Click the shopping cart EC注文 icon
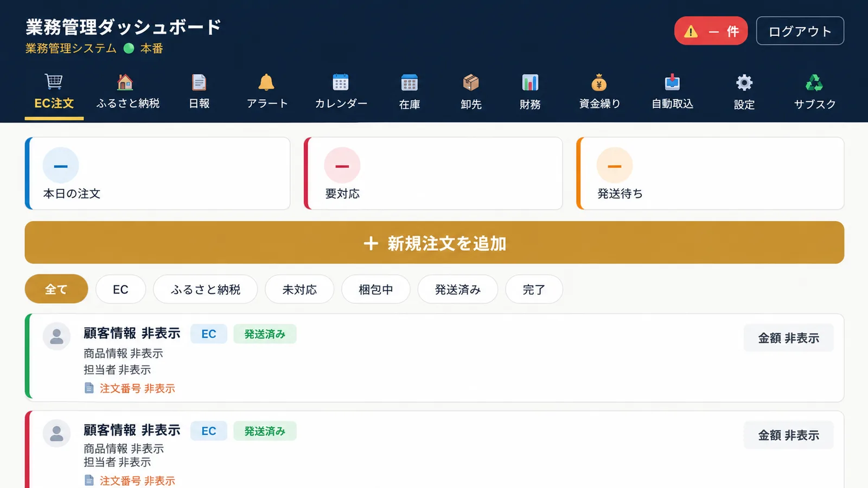Screen dimensions: 868x488 pos(54,82)
